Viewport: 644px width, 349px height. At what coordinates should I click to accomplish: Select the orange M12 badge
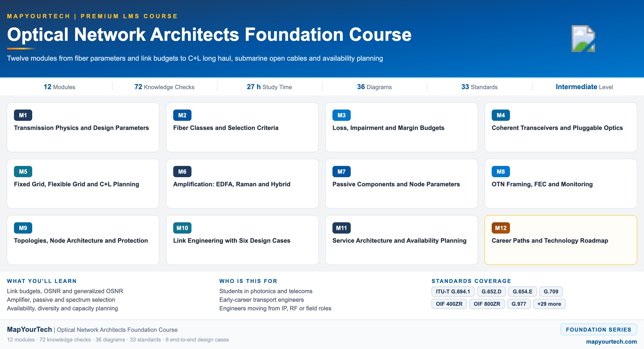click(x=501, y=228)
